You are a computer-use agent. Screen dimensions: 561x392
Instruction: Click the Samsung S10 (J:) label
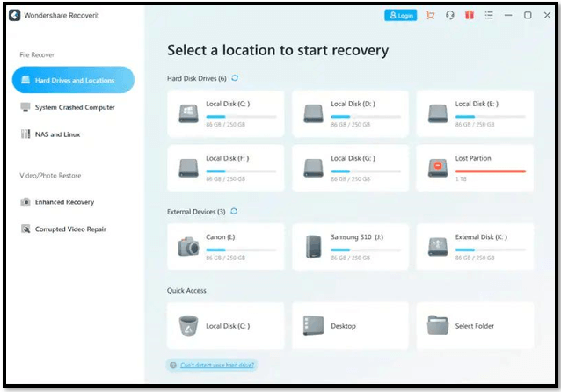pos(357,237)
